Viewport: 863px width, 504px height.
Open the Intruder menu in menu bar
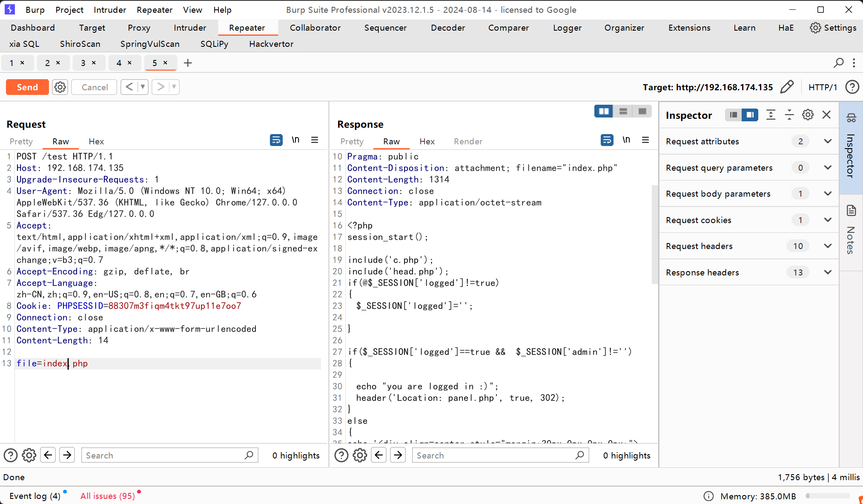[x=110, y=10]
